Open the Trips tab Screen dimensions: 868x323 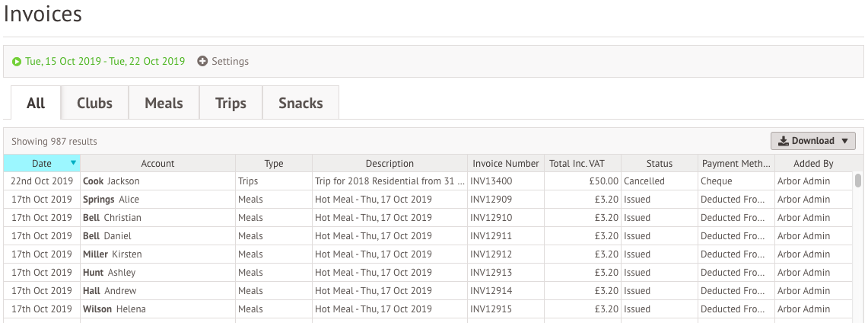(x=231, y=103)
